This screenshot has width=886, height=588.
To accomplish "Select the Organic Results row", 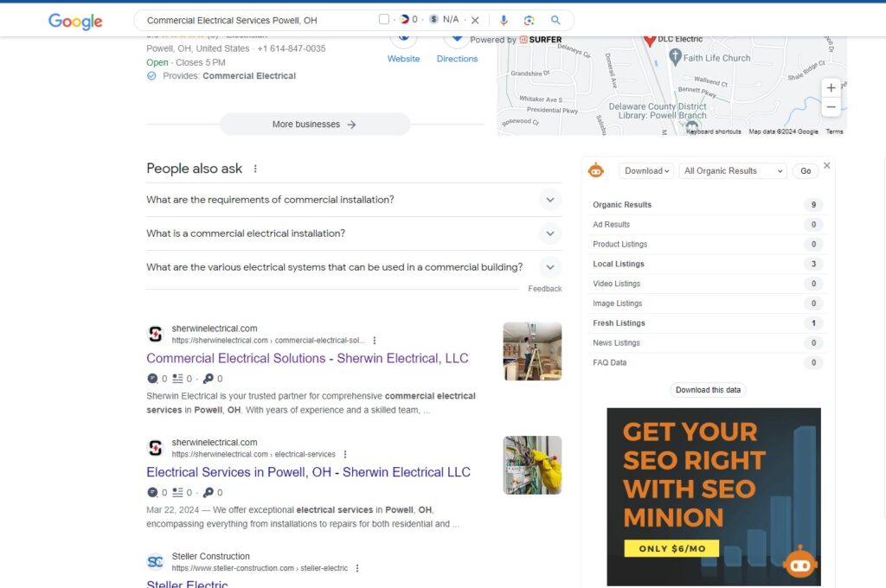I will click(x=707, y=204).
